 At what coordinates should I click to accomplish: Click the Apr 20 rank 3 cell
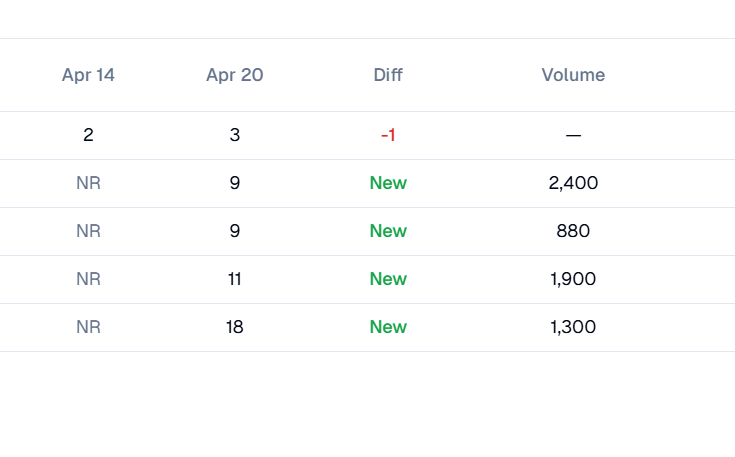235,135
